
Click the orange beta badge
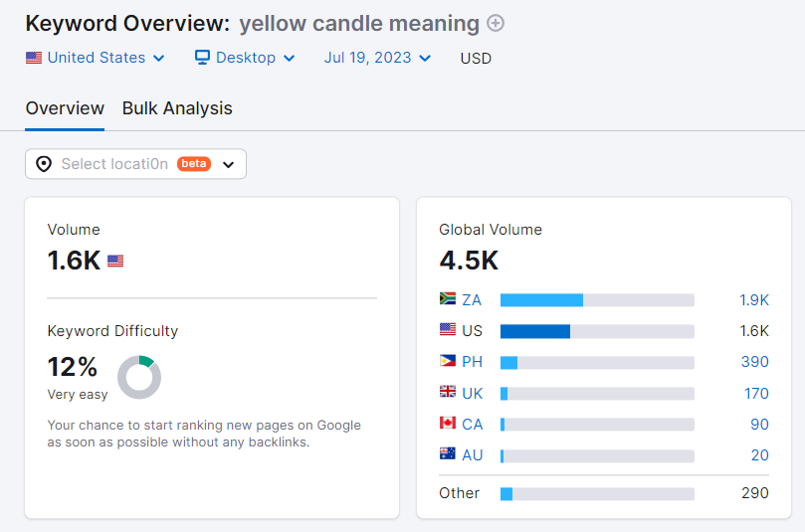click(194, 164)
